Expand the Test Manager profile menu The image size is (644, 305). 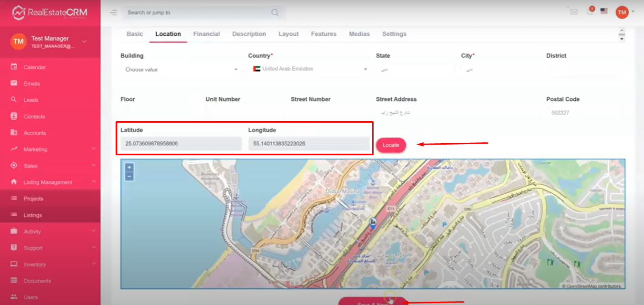pyautogui.click(x=84, y=42)
